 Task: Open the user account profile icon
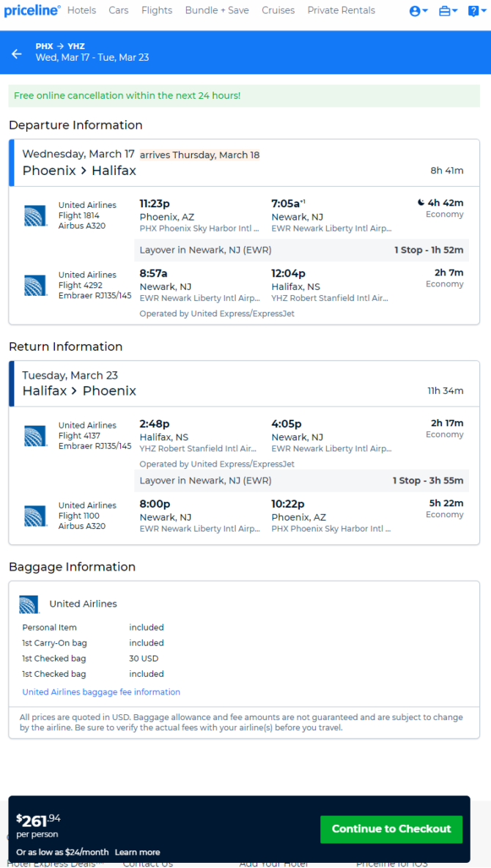pos(415,11)
